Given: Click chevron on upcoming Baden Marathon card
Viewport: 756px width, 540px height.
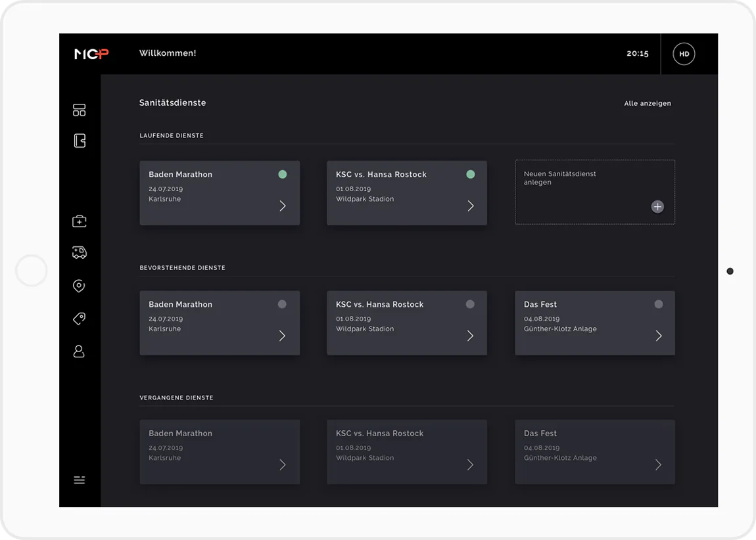Looking at the screenshot, I should pyautogui.click(x=283, y=336).
